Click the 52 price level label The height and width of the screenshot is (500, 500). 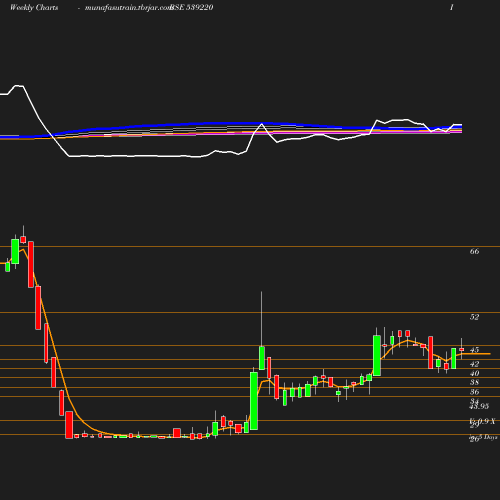coord(474,317)
